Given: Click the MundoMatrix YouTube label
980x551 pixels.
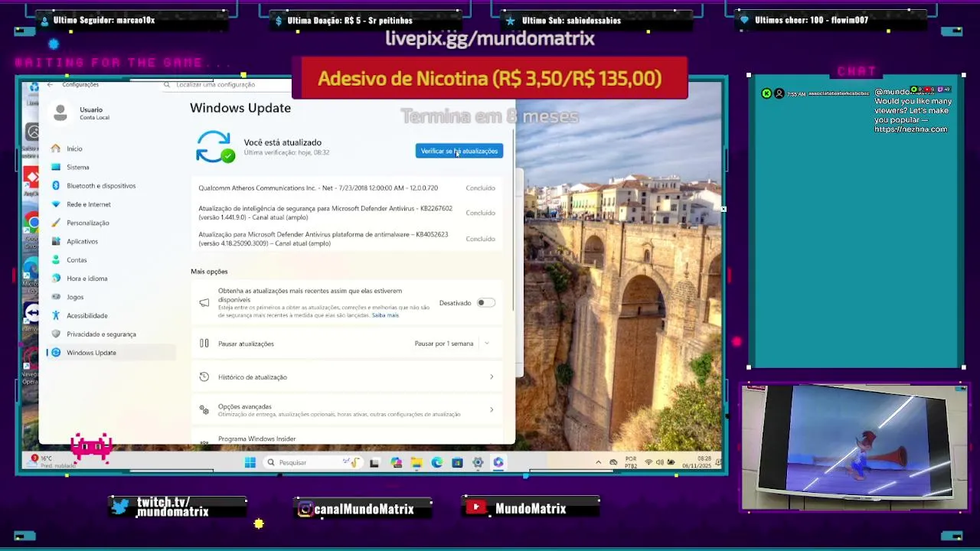Looking at the screenshot, I should pyautogui.click(x=530, y=509).
